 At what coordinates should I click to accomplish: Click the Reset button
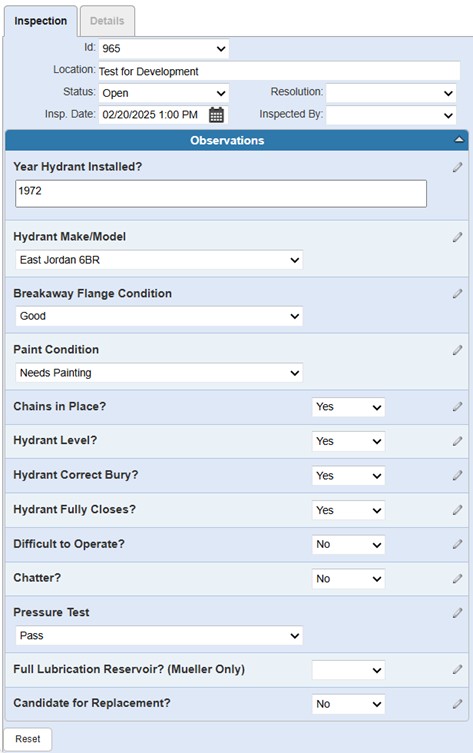click(x=28, y=739)
